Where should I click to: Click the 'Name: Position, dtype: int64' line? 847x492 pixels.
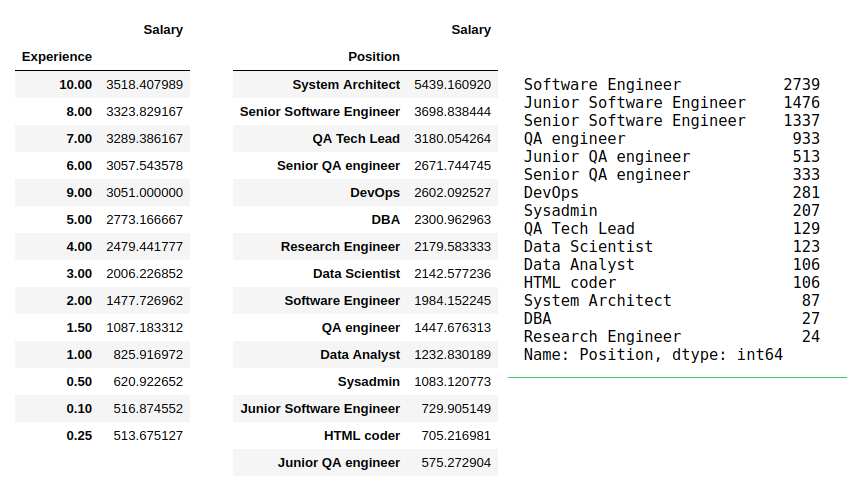point(653,355)
